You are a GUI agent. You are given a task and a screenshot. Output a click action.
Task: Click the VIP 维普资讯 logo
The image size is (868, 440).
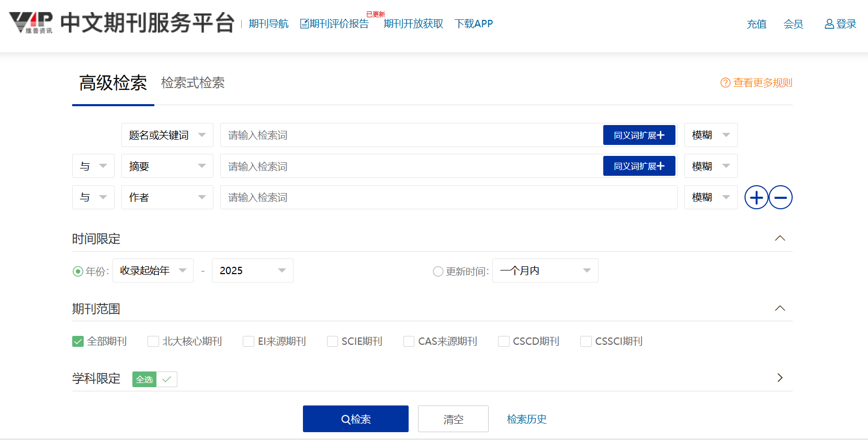tap(31, 22)
